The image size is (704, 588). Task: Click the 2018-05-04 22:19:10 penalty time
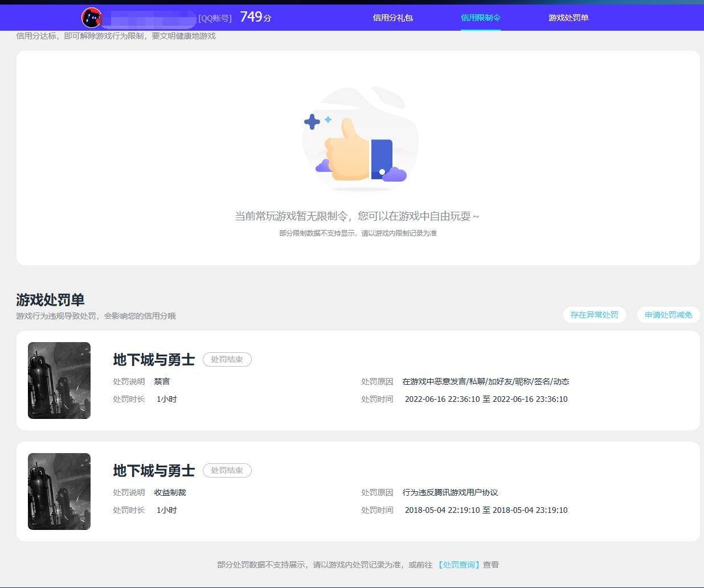coord(486,510)
